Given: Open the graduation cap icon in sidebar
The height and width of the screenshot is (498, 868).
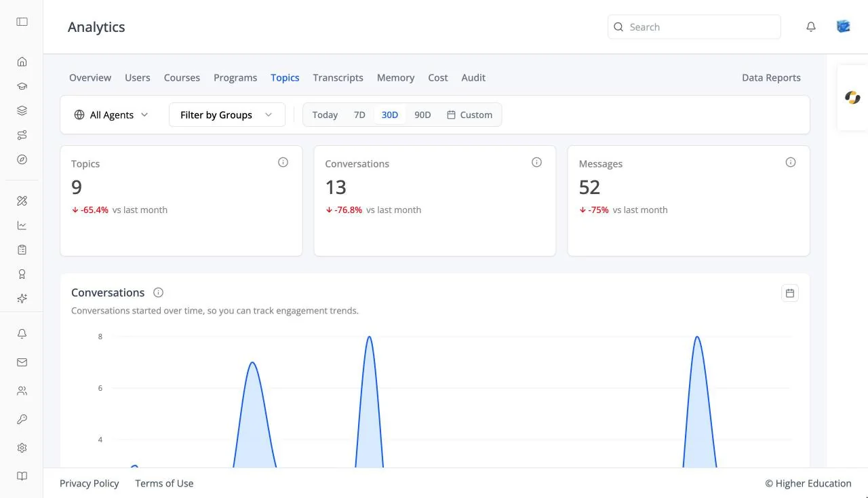Looking at the screenshot, I should (22, 86).
